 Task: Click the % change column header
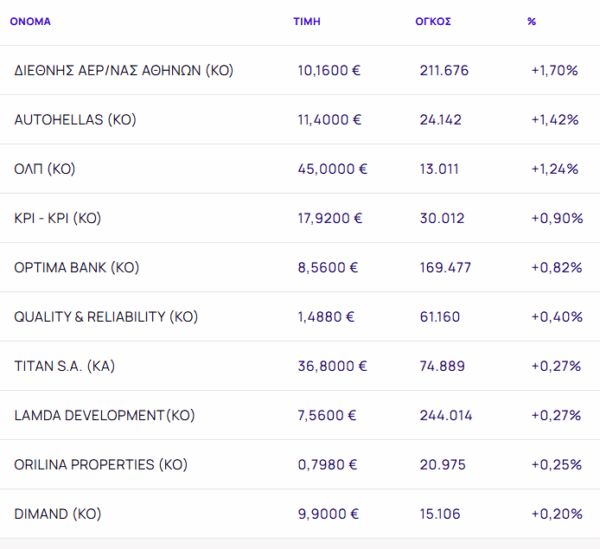[x=532, y=21]
